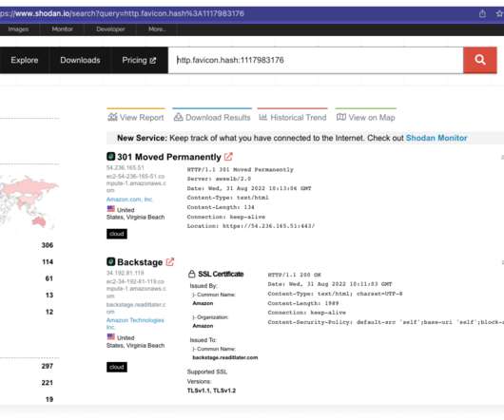Open the Backstage result title
The width and height of the screenshot is (504, 420).
[140, 262]
